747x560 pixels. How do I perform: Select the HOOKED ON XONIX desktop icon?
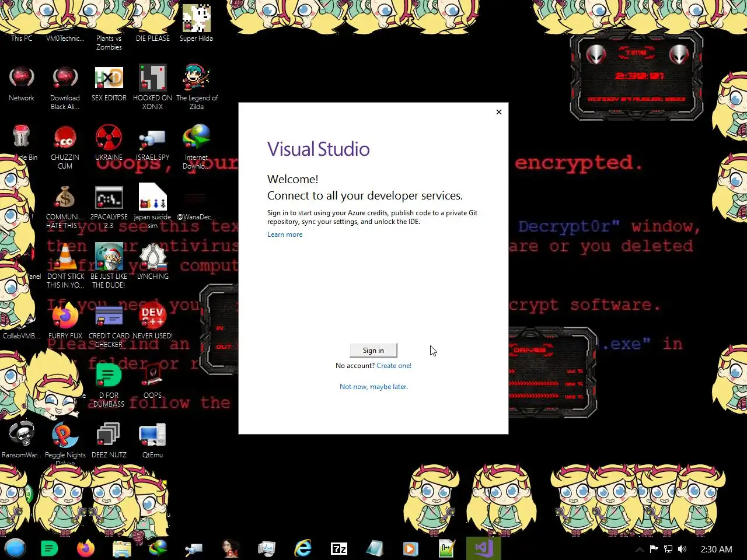pos(152,87)
